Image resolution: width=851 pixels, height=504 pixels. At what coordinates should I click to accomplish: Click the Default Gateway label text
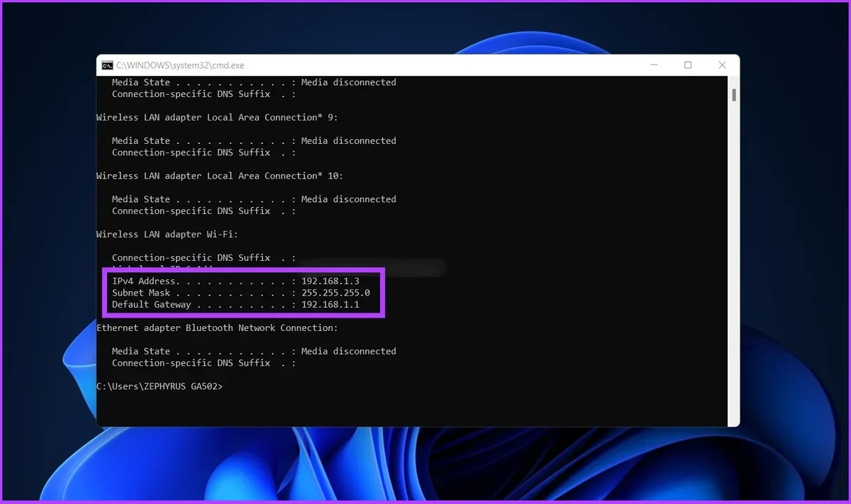click(151, 305)
